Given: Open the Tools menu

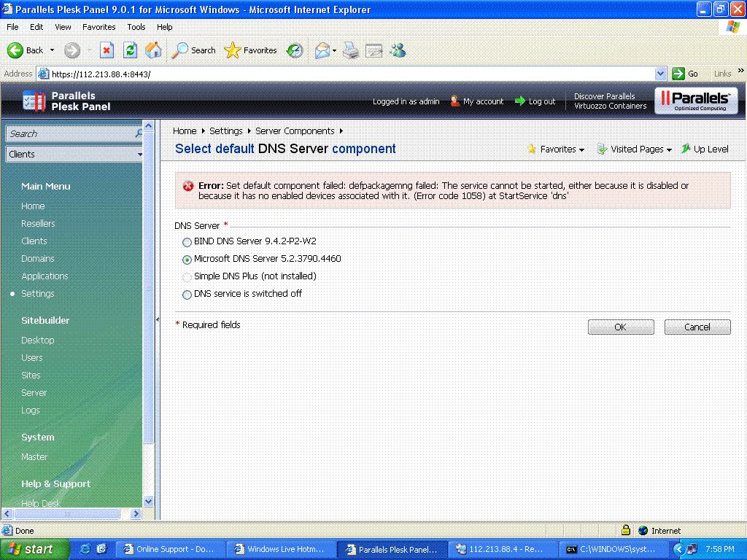Looking at the screenshot, I should pyautogui.click(x=136, y=27).
